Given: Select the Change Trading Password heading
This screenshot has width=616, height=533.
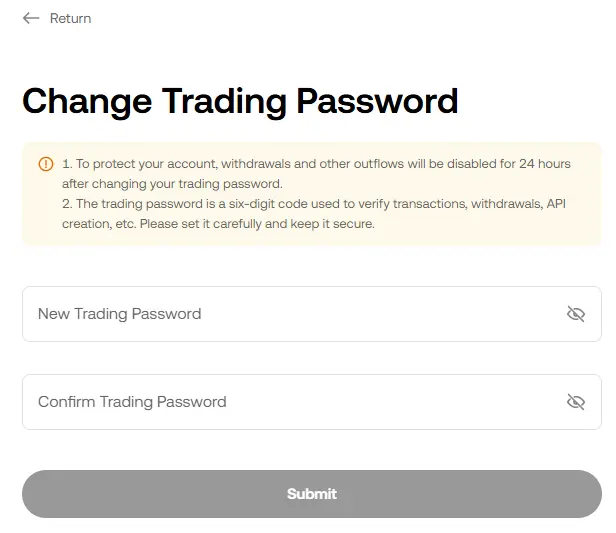Looking at the screenshot, I should pos(240,101).
